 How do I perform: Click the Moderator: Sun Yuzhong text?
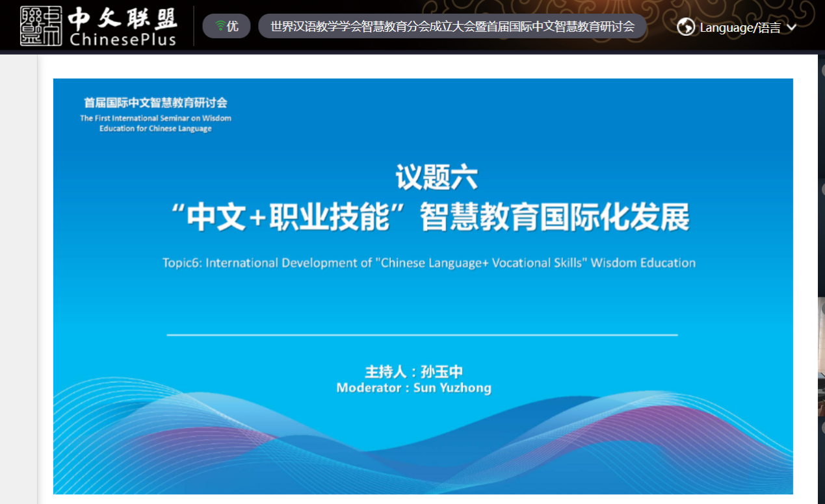pos(413,388)
